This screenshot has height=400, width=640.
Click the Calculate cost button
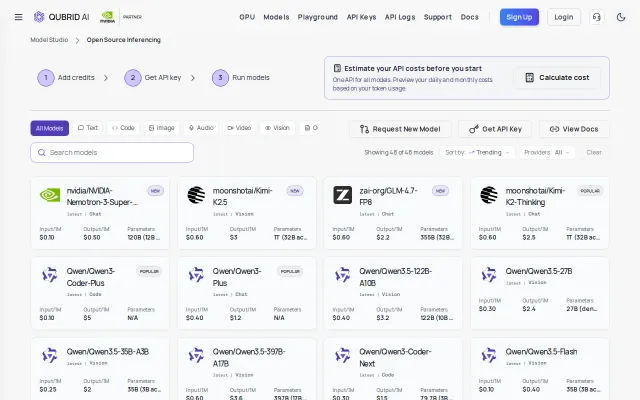(x=557, y=78)
